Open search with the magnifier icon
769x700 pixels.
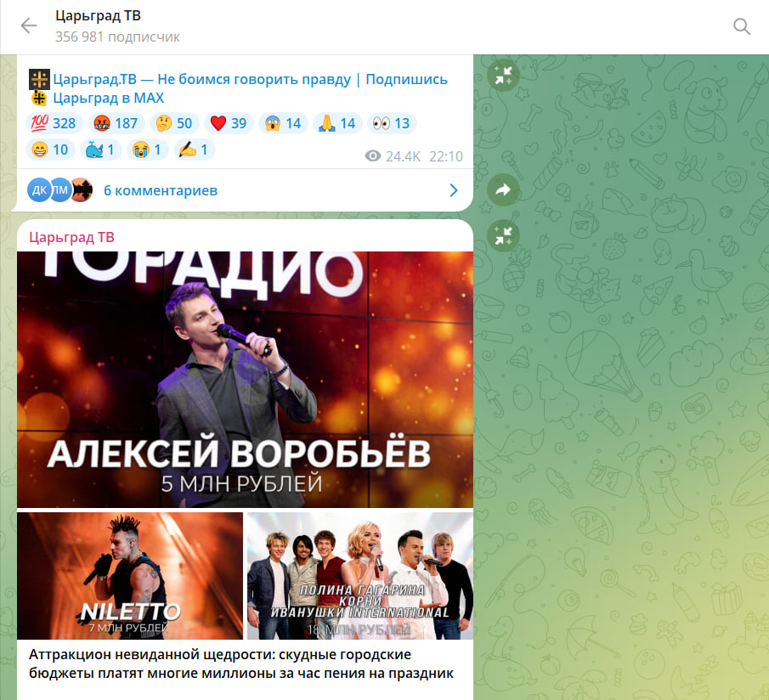742,26
